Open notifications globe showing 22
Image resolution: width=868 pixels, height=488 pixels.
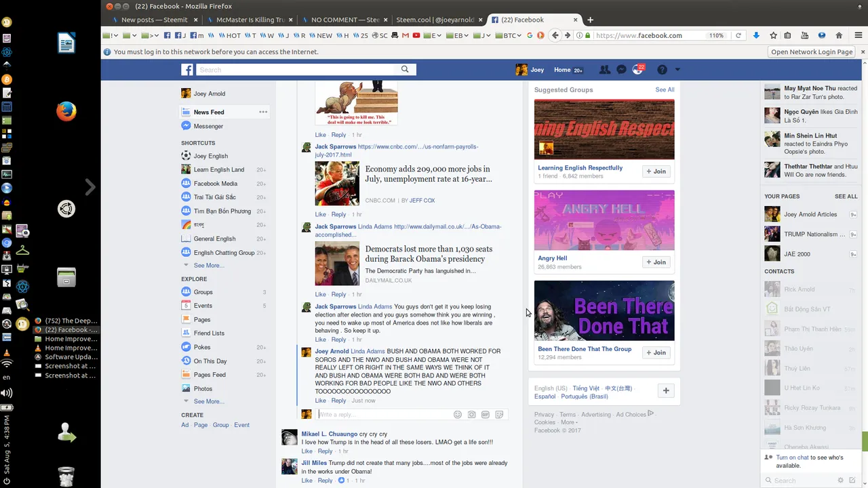click(638, 69)
